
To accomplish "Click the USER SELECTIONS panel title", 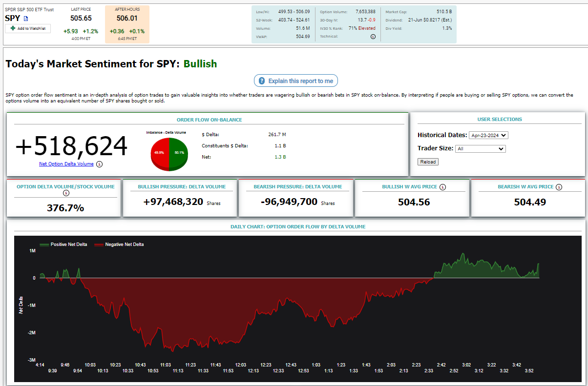I will (x=500, y=119).
